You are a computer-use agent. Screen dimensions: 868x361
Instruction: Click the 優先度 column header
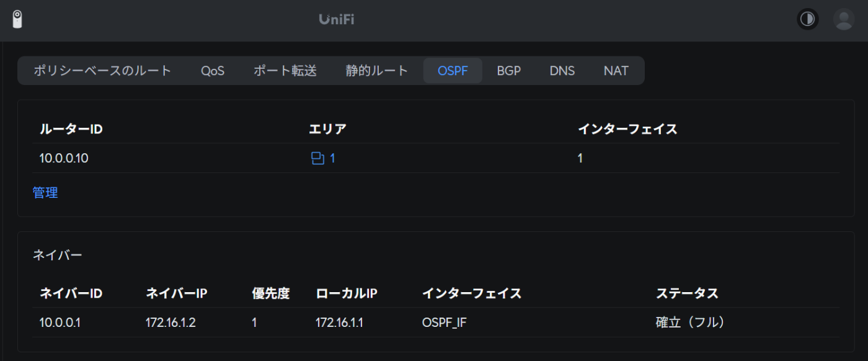coord(271,293)
